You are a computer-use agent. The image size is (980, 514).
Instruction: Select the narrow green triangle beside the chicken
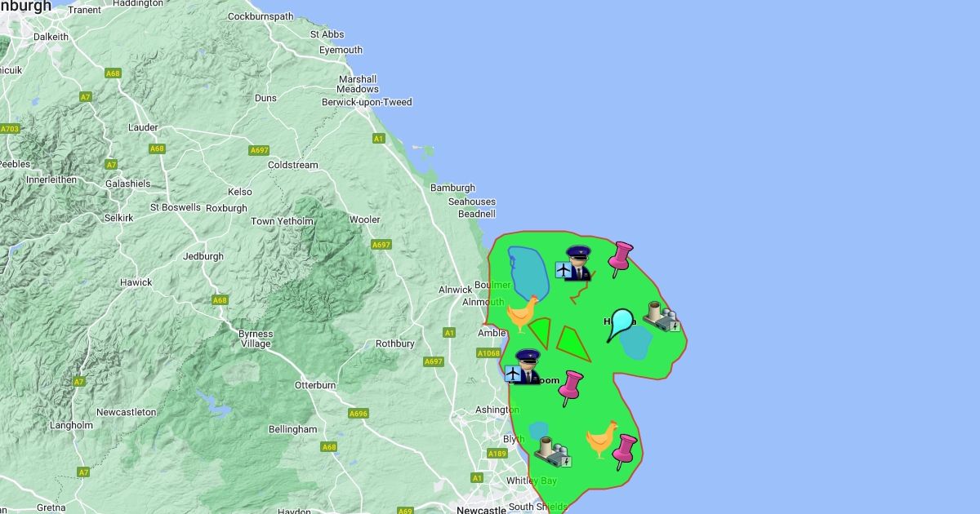click(540, 333)
